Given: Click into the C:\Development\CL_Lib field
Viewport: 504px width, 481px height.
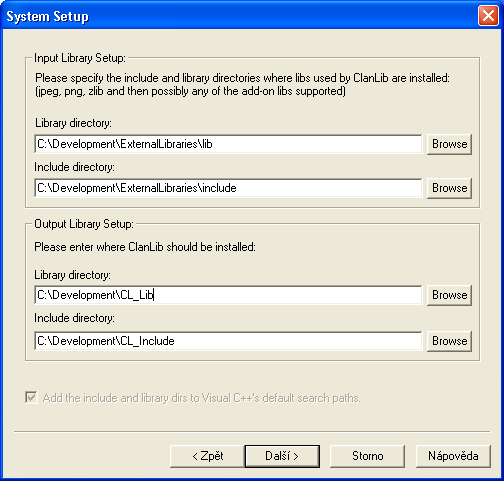Looking at the screenshot, I should [x=228, y=295].
